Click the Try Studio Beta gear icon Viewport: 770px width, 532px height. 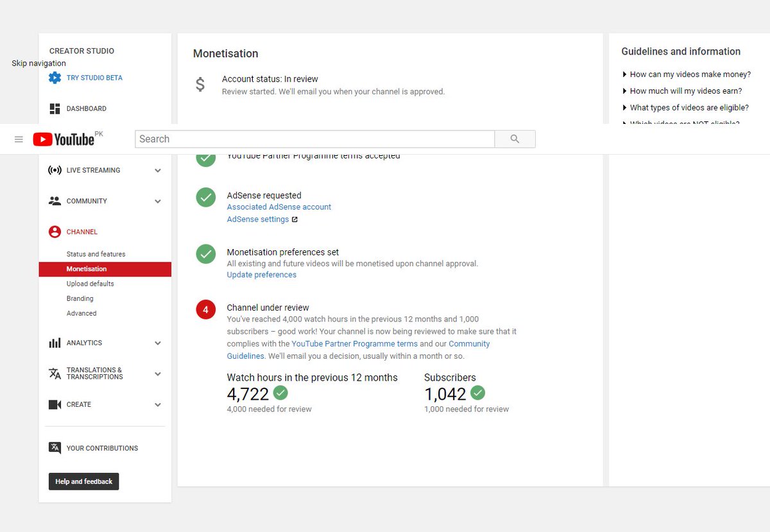55,78
